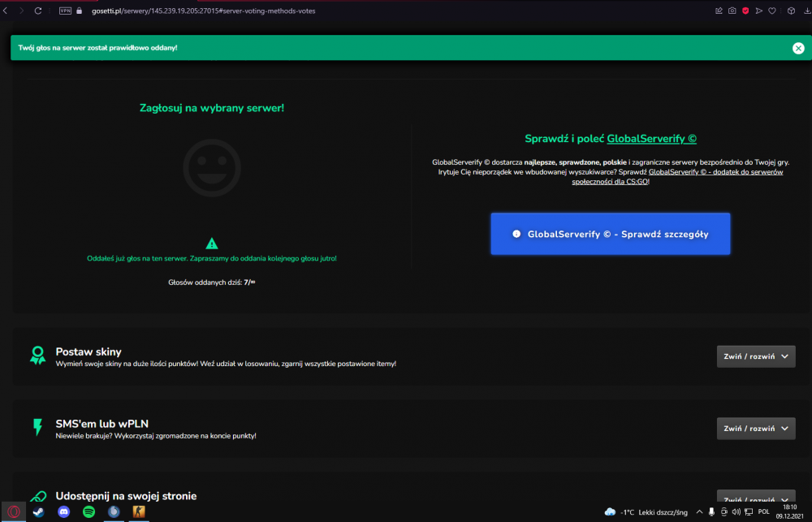This screenshot has height=522, width=812.
Task: Click 'Oddałeś już głos na ten serwer' message
Action: pyautogui.click(x=212, y=258)
